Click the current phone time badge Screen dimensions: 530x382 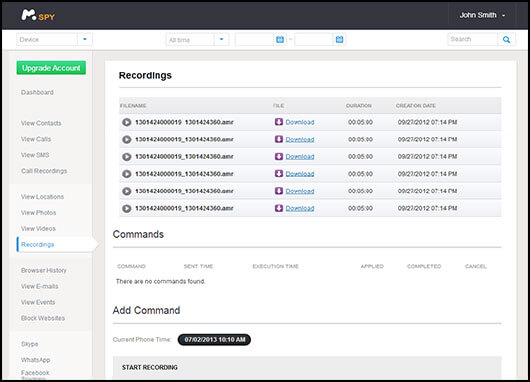pyautogui.click(x=214, y=339)
